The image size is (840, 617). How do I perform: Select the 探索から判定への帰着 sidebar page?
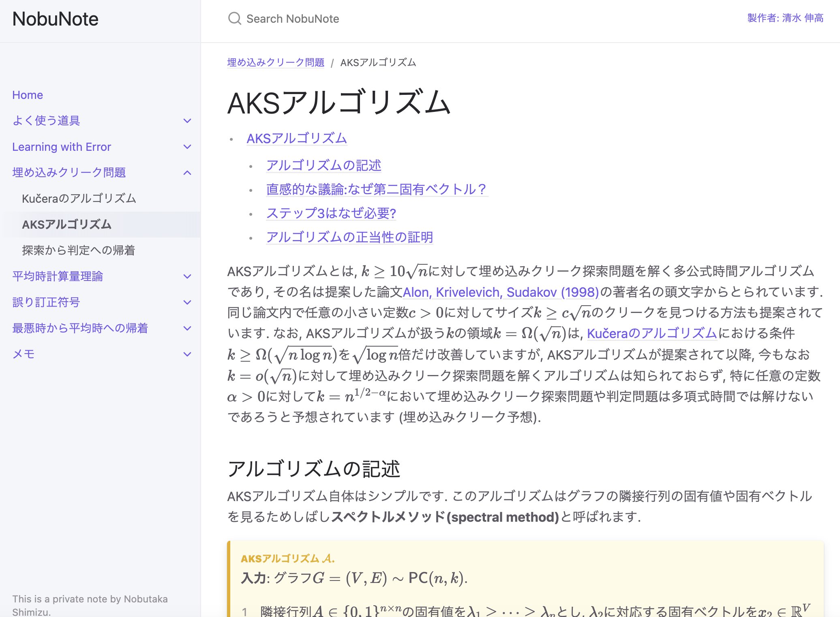[x=78, y=251]
